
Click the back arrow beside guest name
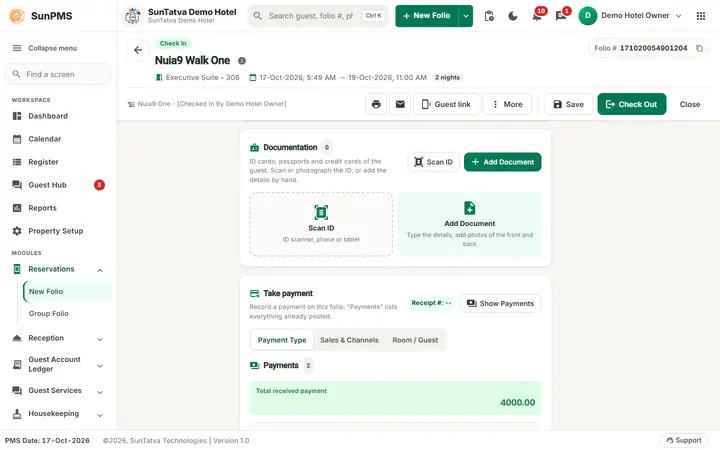[138, 50]
